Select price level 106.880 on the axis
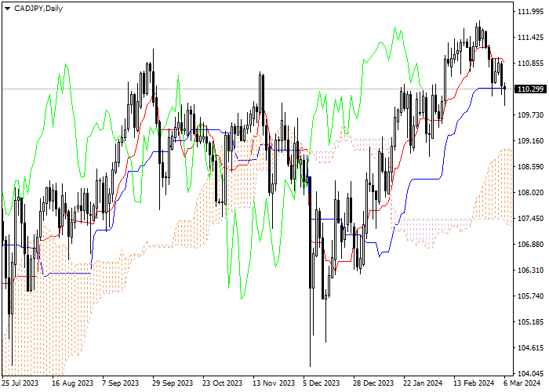This screenshot has height=392, width=549. (x=530, y=245)
